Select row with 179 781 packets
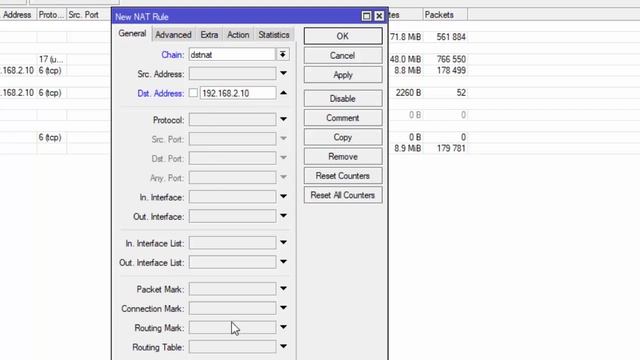Image resolution: width=640 pixels, height=360 pixels. pyautogui.click(x=451, y=148)
